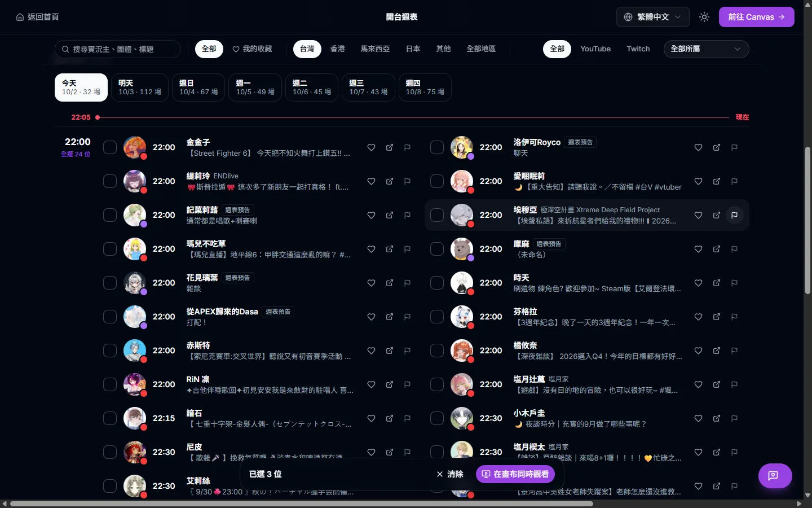The width and height of the screenshot is (812, 508).
Task: Show 我的收藏 favorites filter
Action: (x=253, y=49)
